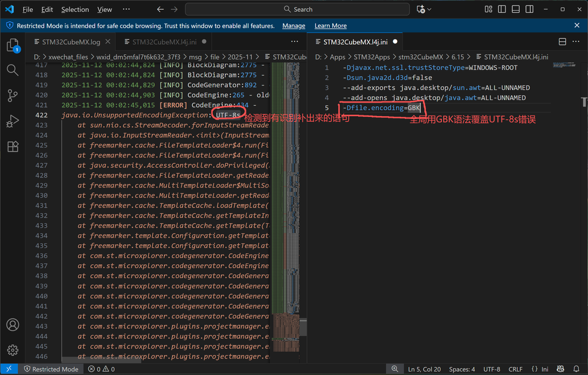588x375 pixels.
Task: Click line number 422 in log editor
Action: (42, 115)
